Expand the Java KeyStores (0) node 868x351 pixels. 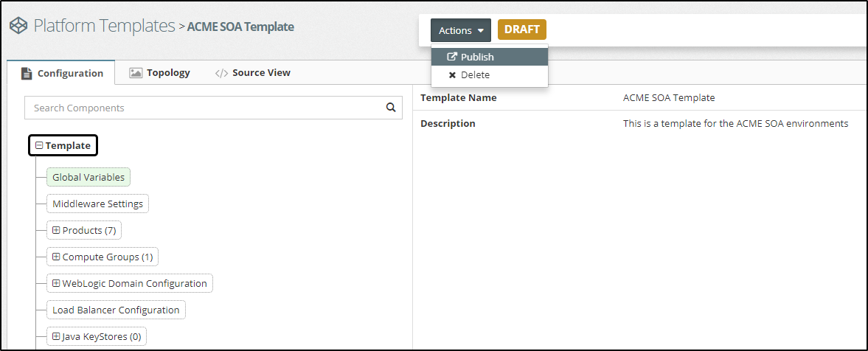coord(56,336)
